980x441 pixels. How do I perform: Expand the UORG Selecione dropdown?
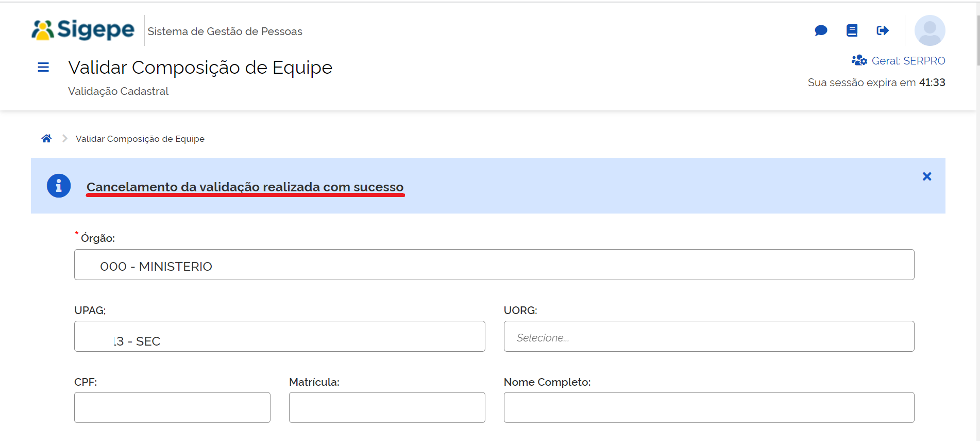[x=708, y=337]
